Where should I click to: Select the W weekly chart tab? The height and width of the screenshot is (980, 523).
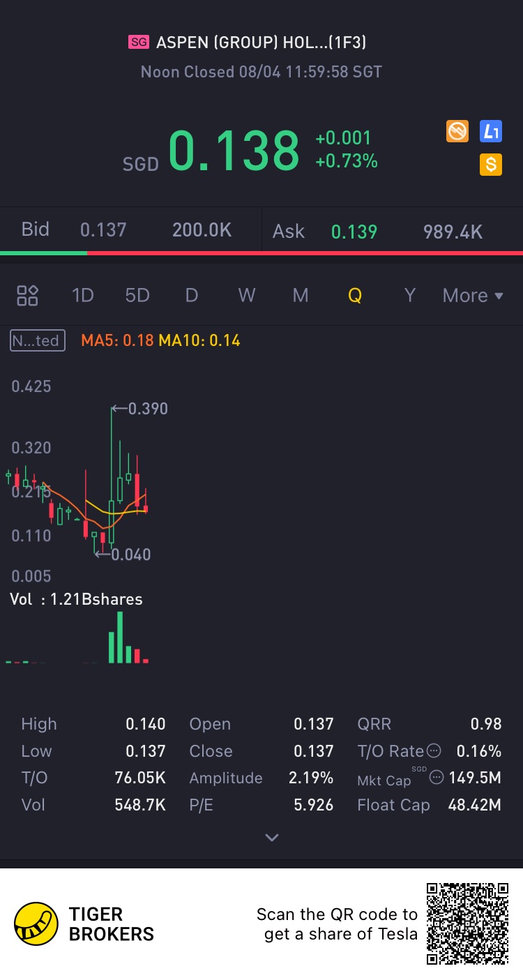[246, 296]
